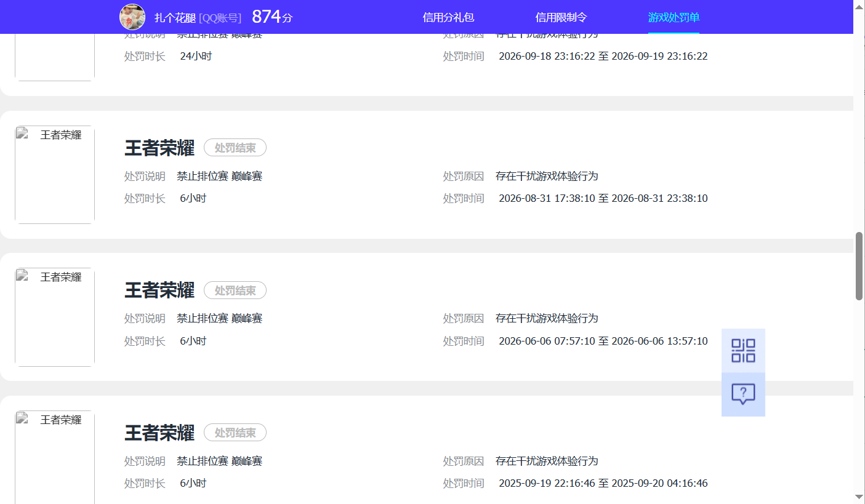The height and width of the screenshot is (504, 865).
Task: Click username 扎个花腿
Action: [175, 18]
